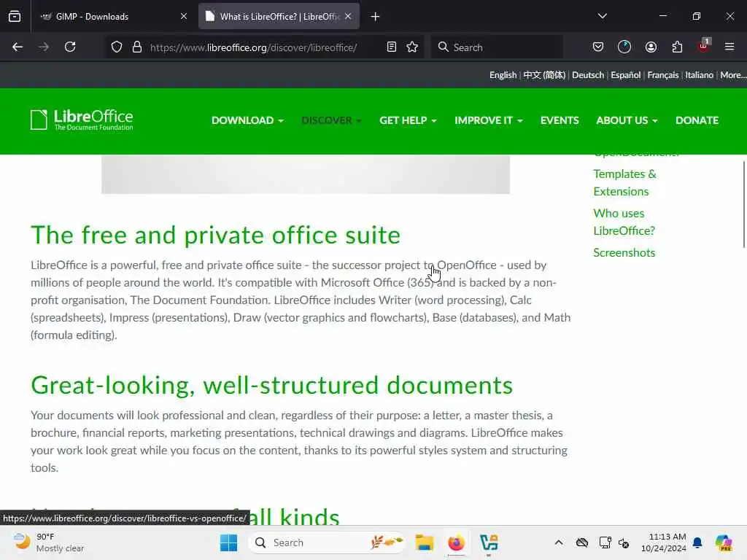Image resolution: width=747 pixels, height=560 pixels.
Task: Switch site language to 中文 (简体)
Action: click(x=544, y=75)
